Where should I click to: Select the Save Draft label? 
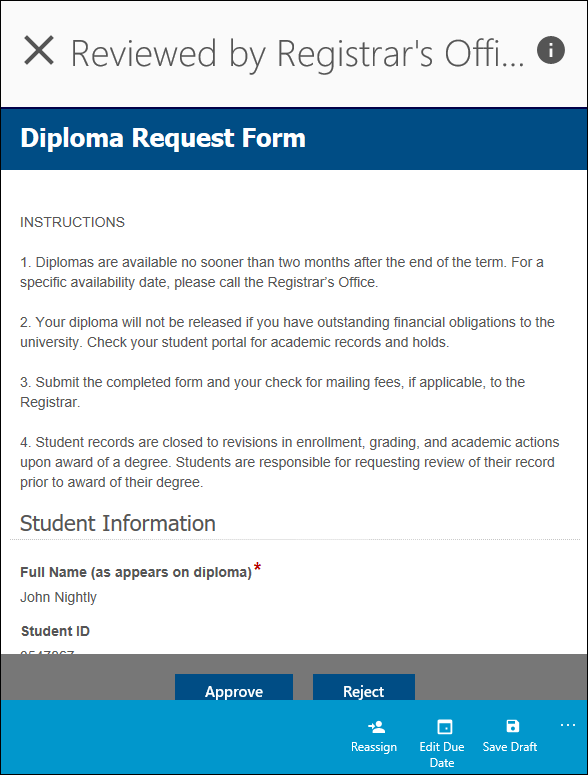click(509, 747)
